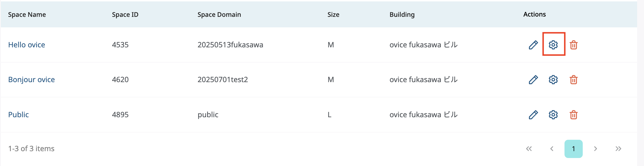644x166 pixels.
Task: Click the Space Name column header
Action: pyautogui.click(x=27, y=15)
